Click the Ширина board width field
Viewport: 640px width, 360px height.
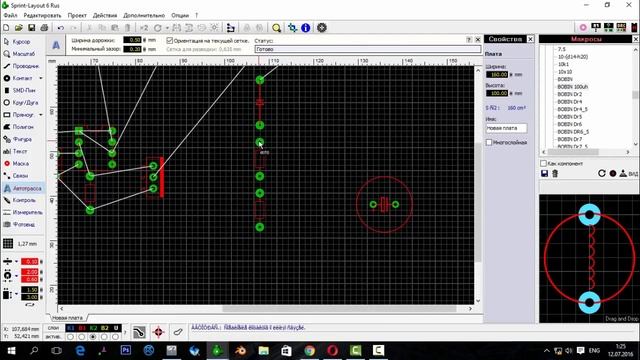click(x=497, y=75)
